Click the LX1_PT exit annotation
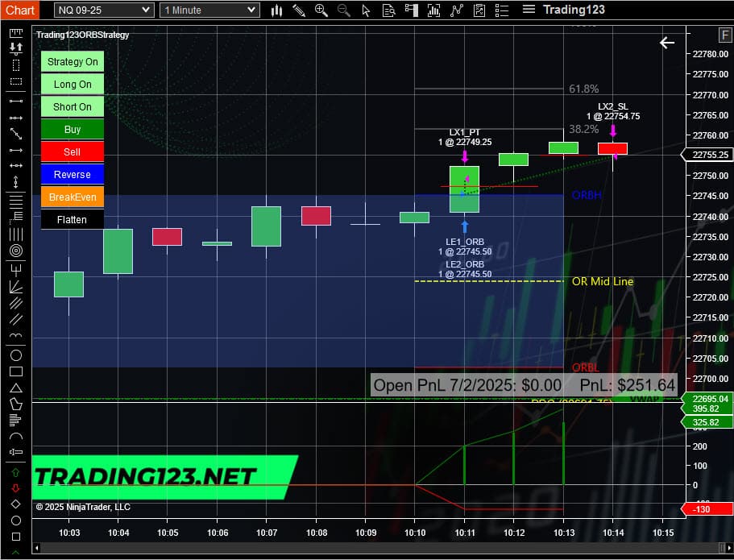Image resolution: width=734 pixels, height=560 pixels. (465, 137)
